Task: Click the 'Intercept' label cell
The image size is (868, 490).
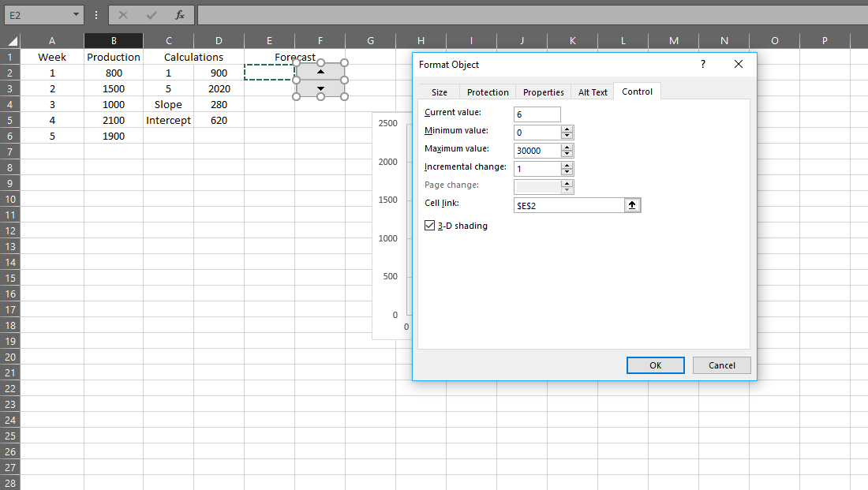Action: click(168, 120)
